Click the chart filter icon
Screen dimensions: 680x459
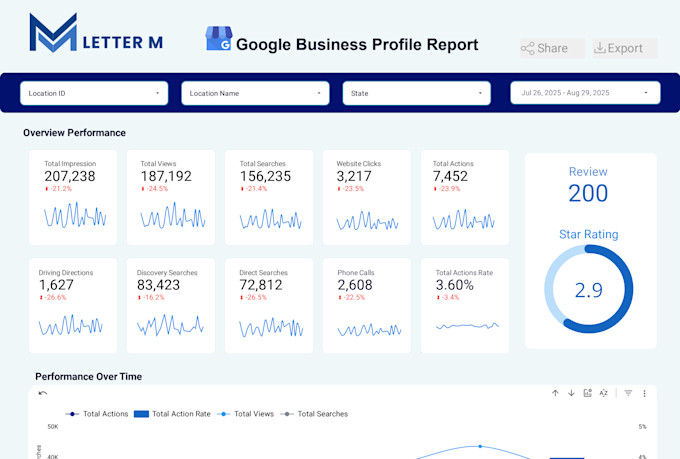[628, 393]
